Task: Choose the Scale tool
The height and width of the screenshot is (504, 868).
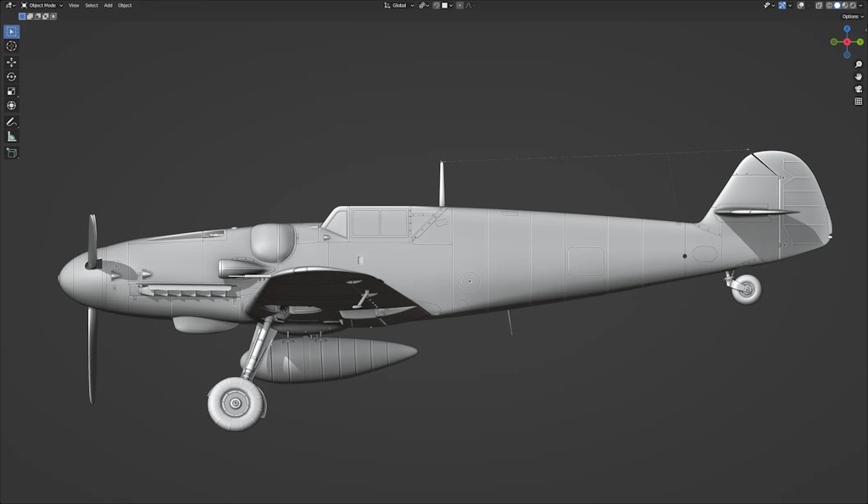Action: tap(11, 91)
